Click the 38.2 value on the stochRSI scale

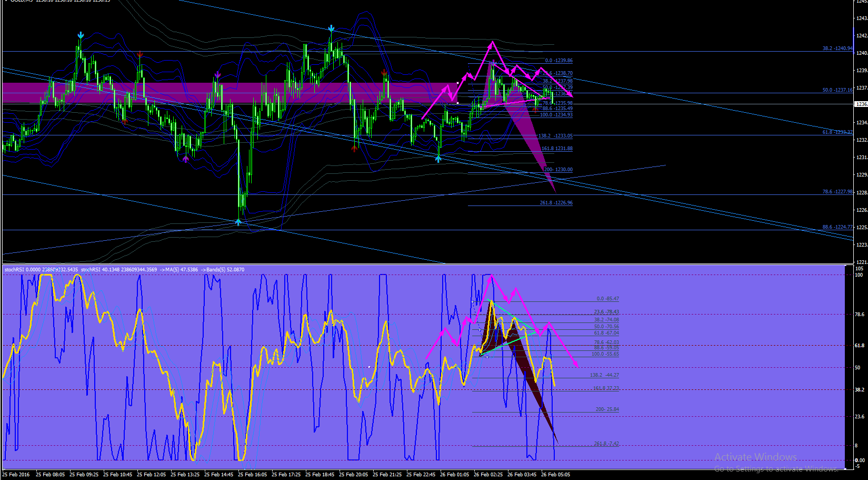pyautogui.click(x=860, y=390)
